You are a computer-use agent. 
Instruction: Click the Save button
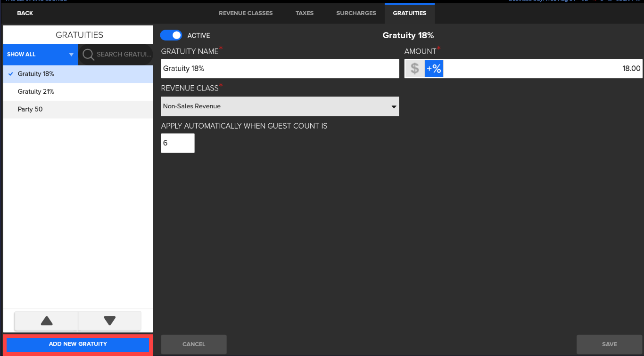click(609, 344)
